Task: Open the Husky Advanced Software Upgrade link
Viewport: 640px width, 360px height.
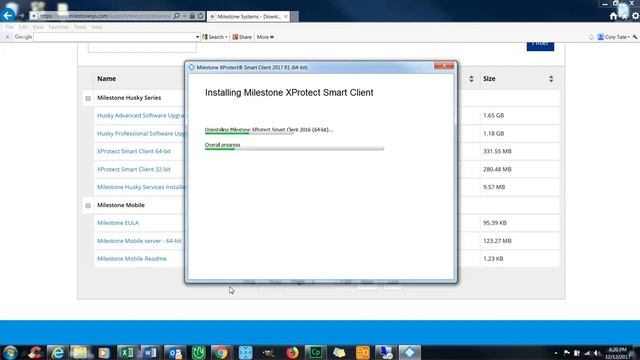Action: pyautogui.click(x=140, y=116)
